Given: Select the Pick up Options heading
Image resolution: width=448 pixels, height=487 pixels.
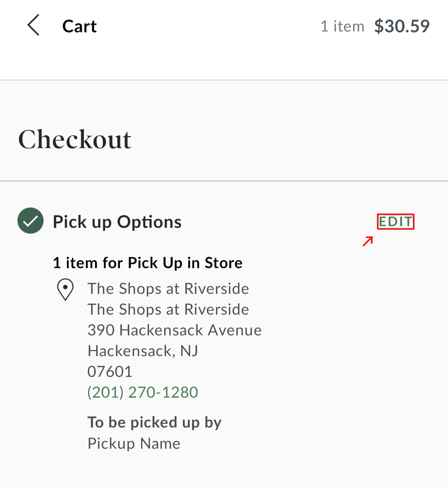Looking at the screenshot, I should click(x=117, y=222).
